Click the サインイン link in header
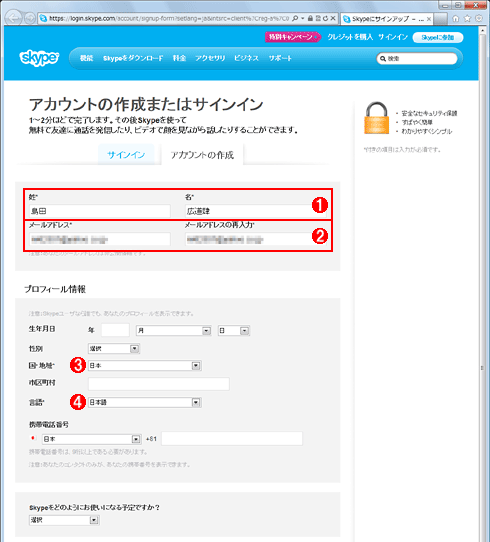 pos(393,37)
